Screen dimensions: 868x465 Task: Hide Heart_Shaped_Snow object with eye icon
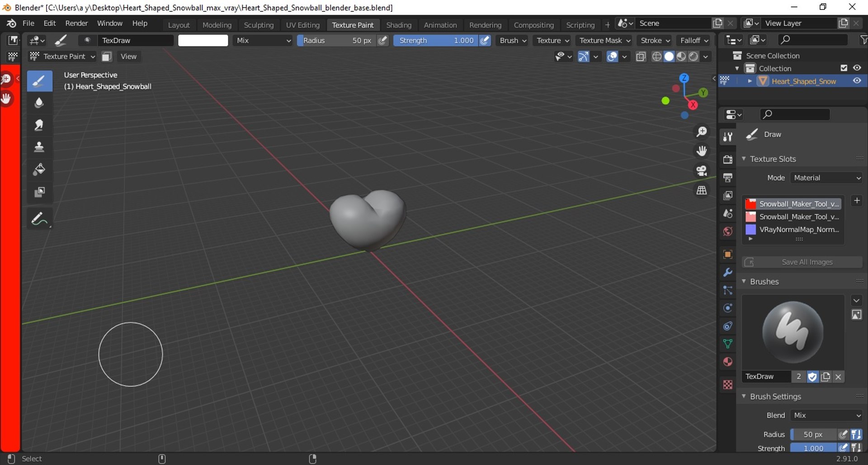857,81
